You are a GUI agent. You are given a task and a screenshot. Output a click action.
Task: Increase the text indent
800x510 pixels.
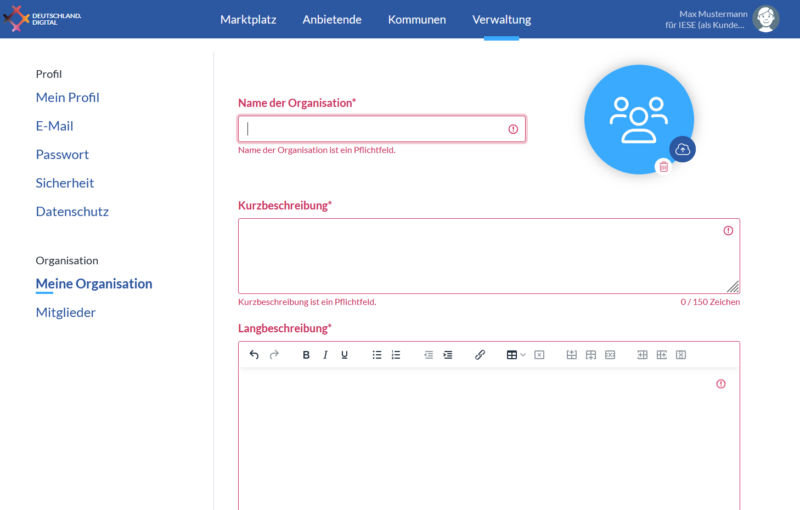click(x=448, y=355)
